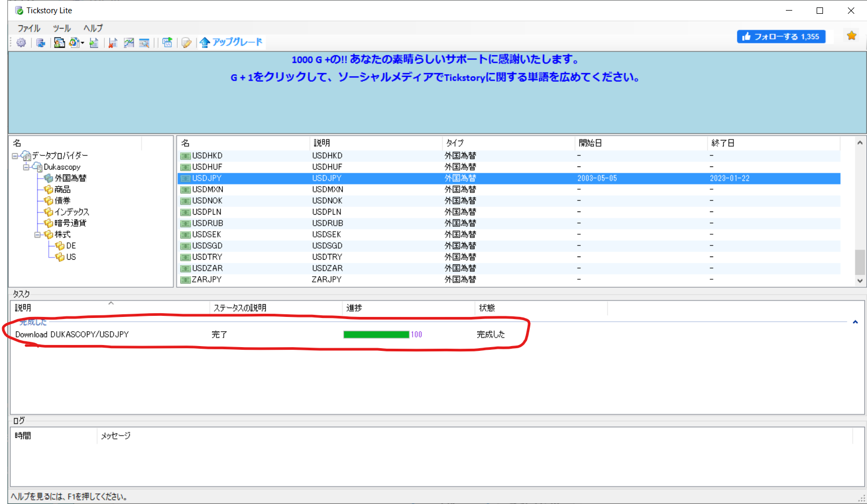Select the 株式 folder
The width and height of the screenshot is (867, 504).
63,235
